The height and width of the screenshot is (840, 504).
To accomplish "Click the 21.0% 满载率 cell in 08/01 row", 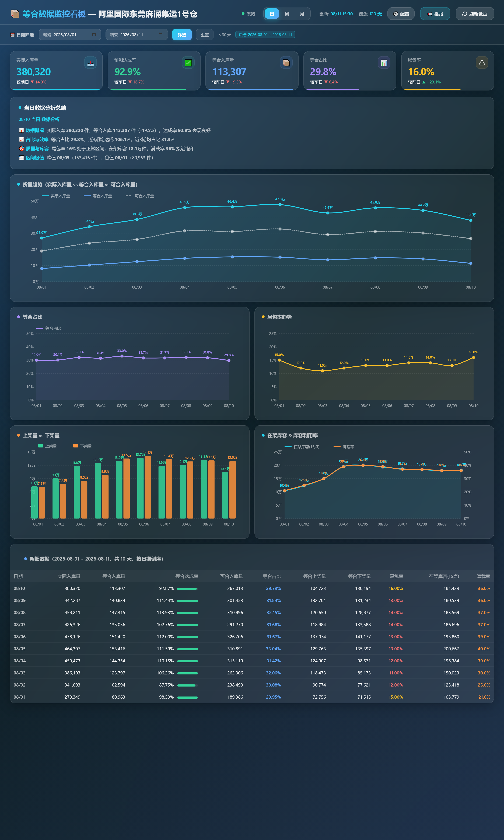I will 484,697.
